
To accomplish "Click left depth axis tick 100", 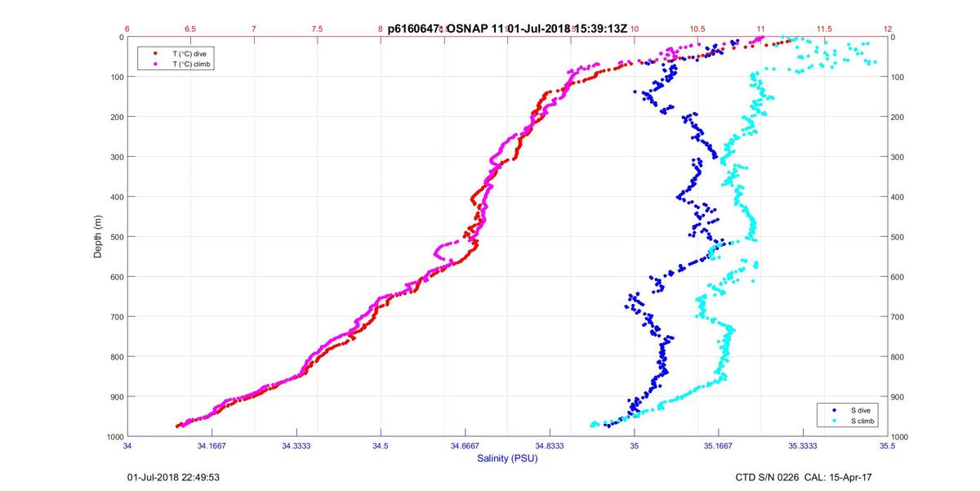I will (117, 77).
